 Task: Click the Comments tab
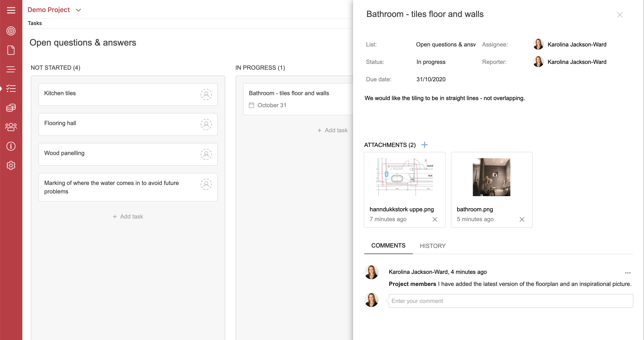click(x=388, y=246)
